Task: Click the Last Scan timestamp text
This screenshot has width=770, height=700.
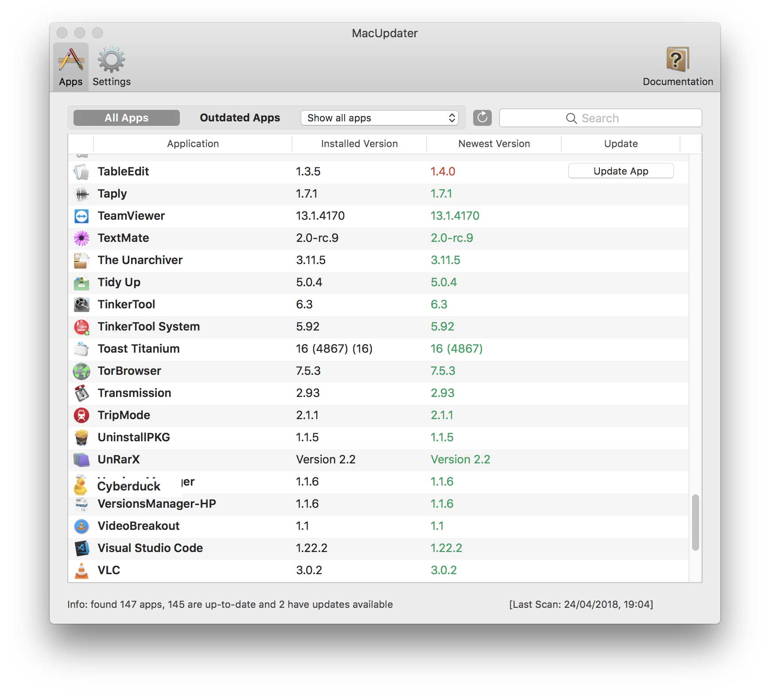Action: point(581,604)
